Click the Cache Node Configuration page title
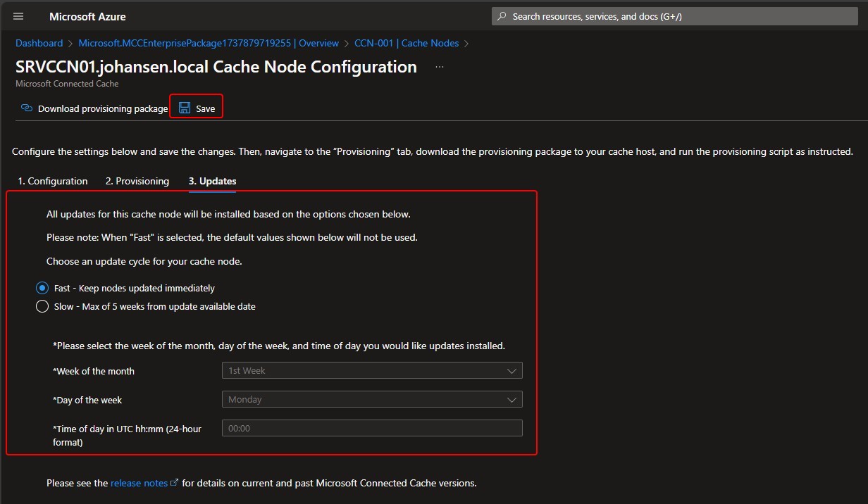868x504 pixels. (x=216, y=67)
